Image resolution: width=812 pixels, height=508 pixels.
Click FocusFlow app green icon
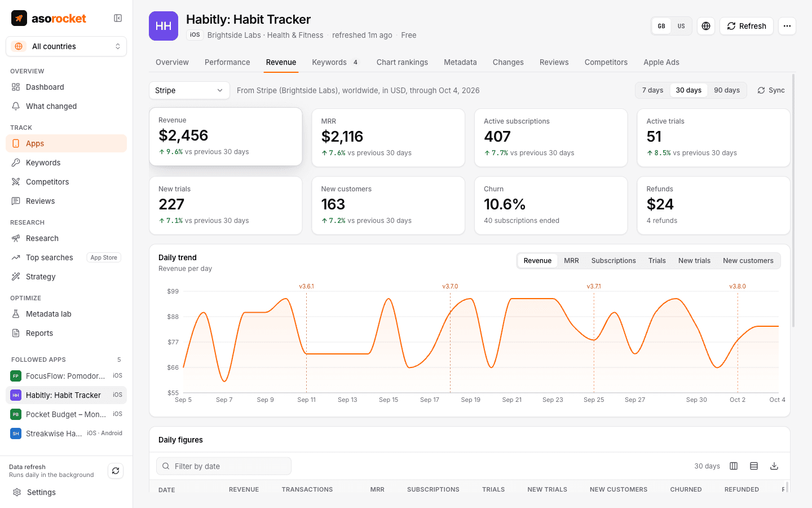pos(16,376)
